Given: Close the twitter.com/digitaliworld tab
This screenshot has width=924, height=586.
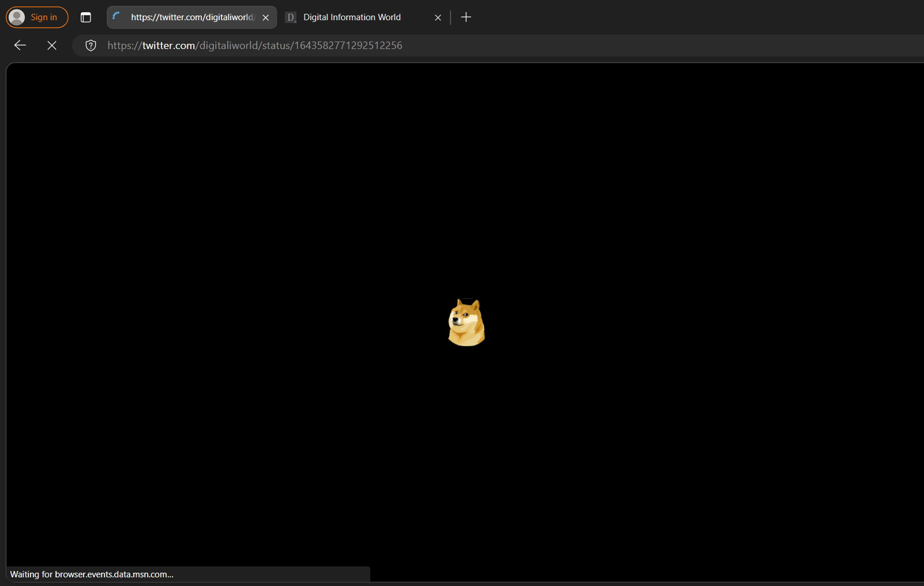Looking at the screenshot, I should [266, 17].
